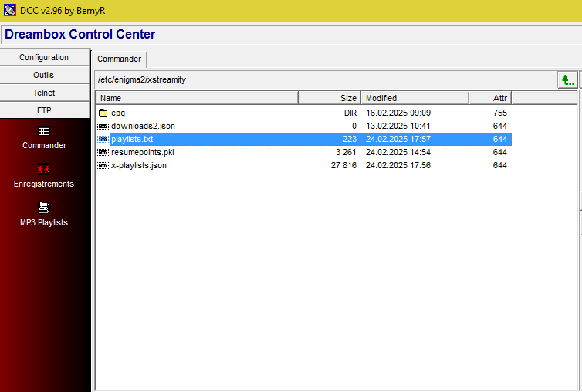The height and width of the screenshot is (392, 582).
Task: Open the Commander tool icon in sidebar
Action: pos(44,131)
